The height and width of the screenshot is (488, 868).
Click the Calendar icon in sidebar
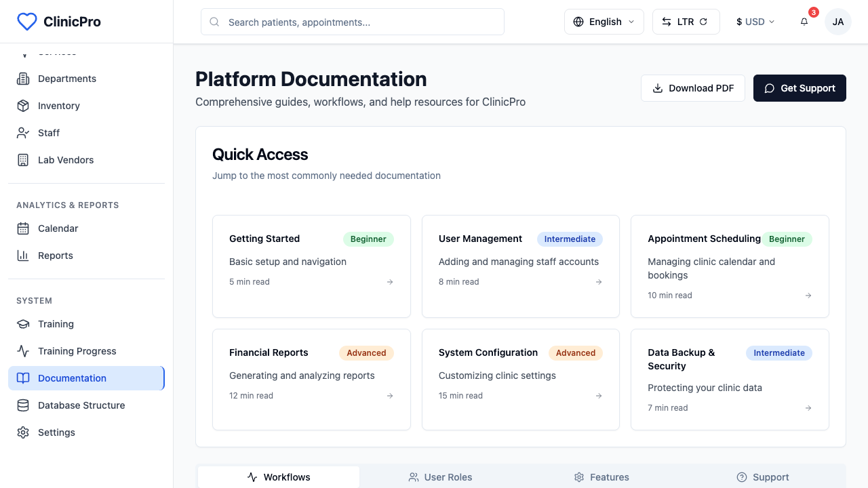pyautogui.click(x=23, y=228)
